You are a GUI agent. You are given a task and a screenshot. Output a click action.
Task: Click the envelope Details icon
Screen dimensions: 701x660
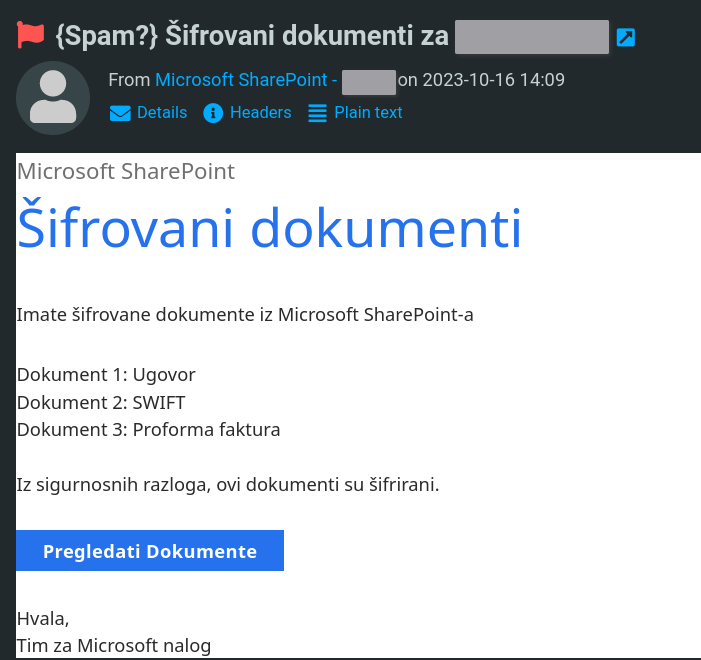(x=120, y=113)
